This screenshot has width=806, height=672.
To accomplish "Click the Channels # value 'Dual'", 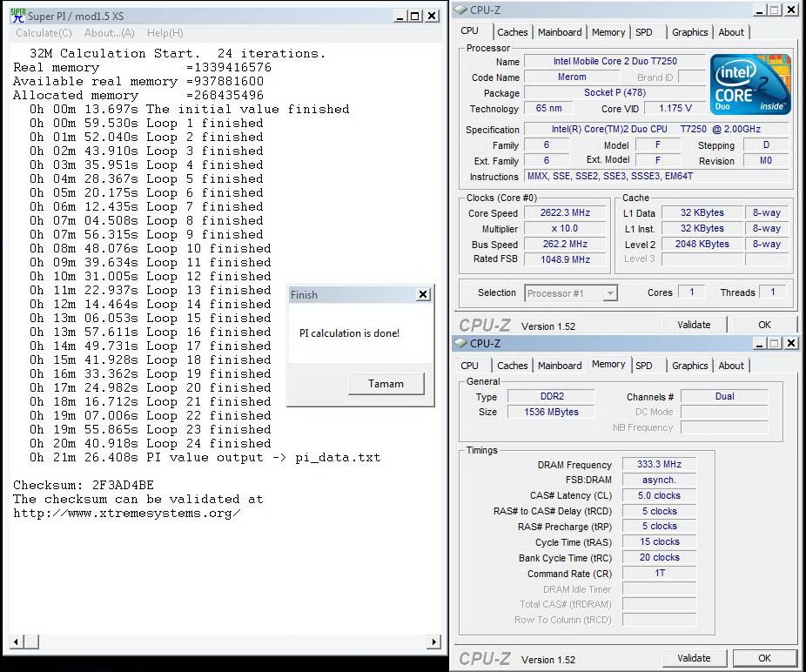I will coord(724,396).
